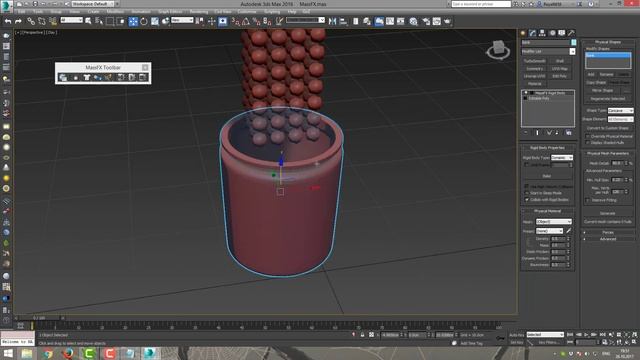The height and width of the screenshot is (360, 640).
Task: Toggle the selection lock icon in status bar
Action: coord(362,335)
